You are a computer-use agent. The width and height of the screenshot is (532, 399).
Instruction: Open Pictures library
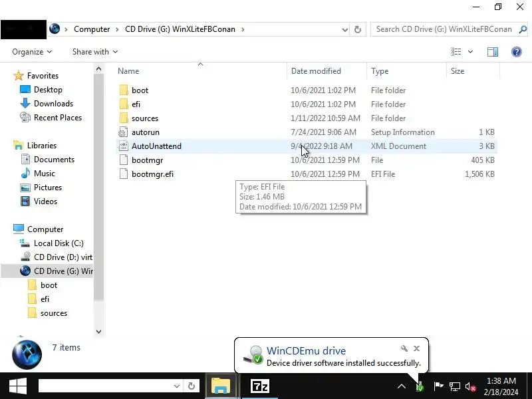click(x=48, y=188)
